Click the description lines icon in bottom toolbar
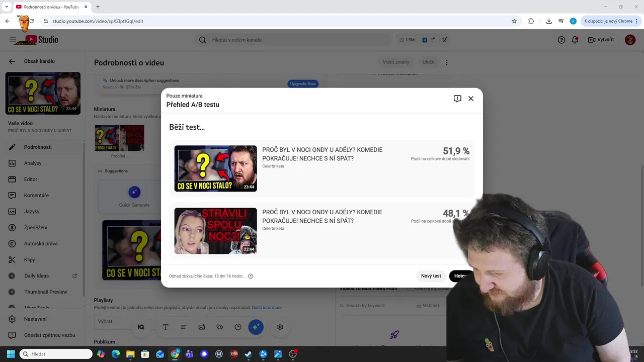This screenshot has width=644, height=362. pos(183,327)
